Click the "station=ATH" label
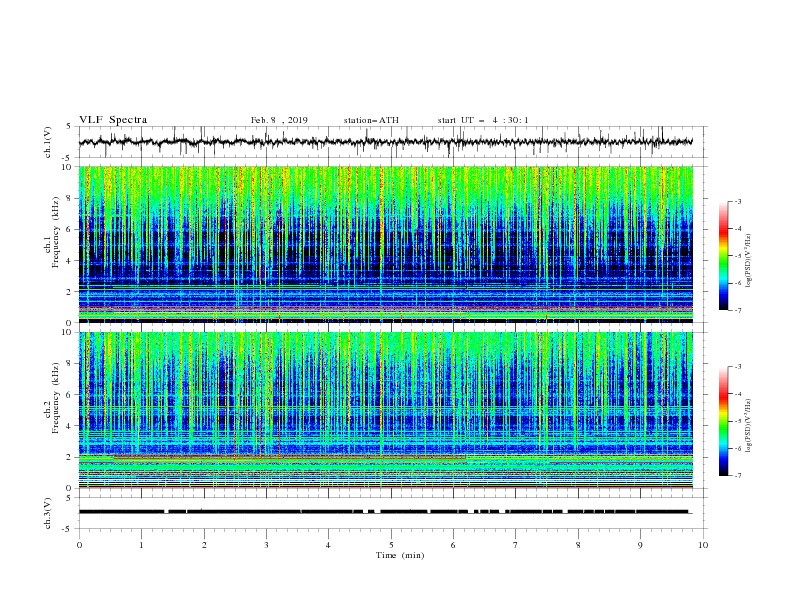Image resolution: width=792 pixels, height=612 pixels. (x=371, y=120)
